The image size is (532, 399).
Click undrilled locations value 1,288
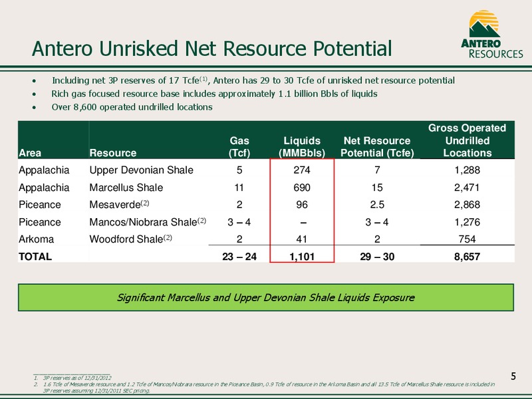(467, 170)
